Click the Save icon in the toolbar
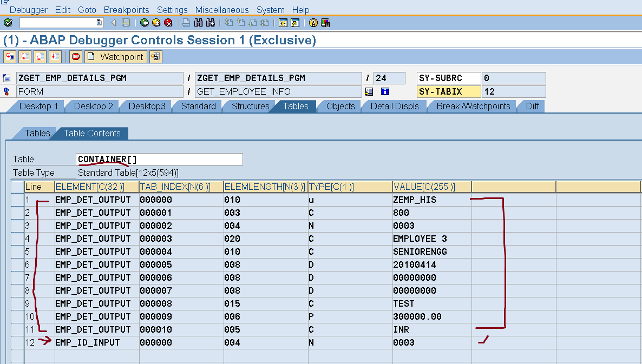Screen dimensions: 642x364 click(x=125, y=23)
